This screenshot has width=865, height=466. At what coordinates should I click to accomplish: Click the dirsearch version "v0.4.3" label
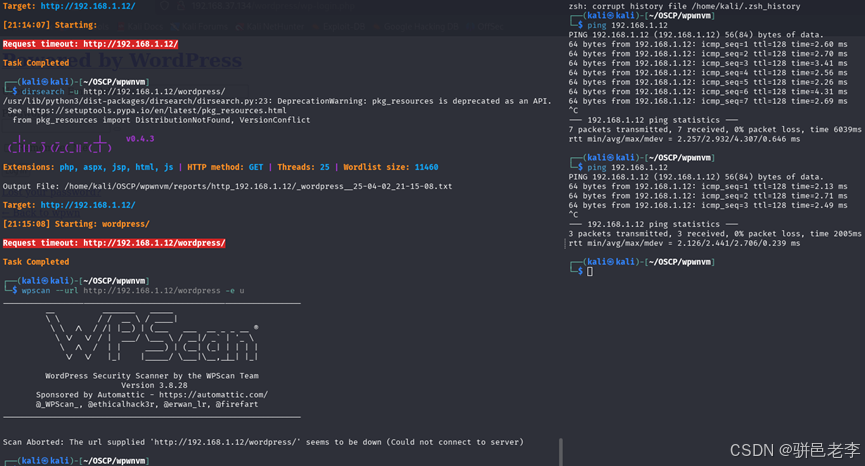(x=140, y=139)
